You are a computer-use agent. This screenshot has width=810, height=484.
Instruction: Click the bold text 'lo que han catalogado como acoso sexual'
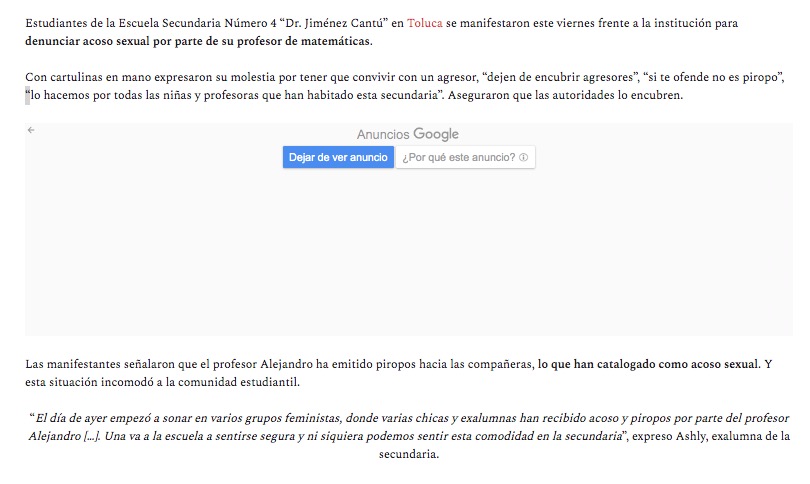[x=648, y=364]
